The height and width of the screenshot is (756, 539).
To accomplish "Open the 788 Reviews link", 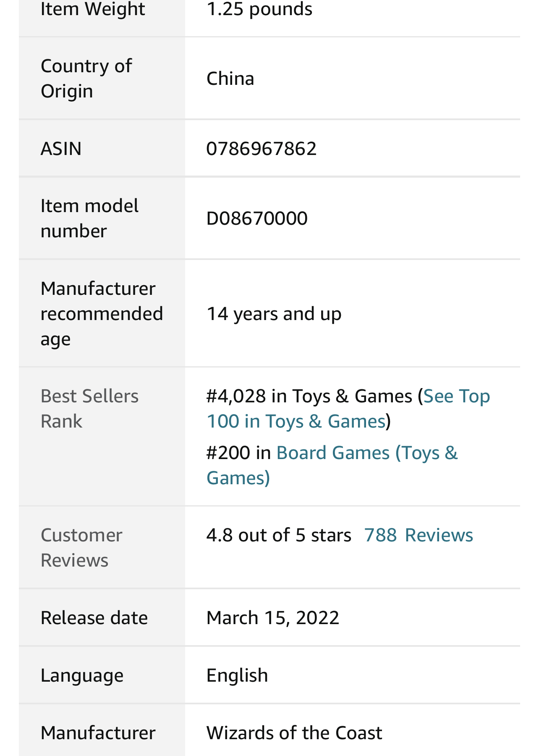I will click(x=419, y=535).
